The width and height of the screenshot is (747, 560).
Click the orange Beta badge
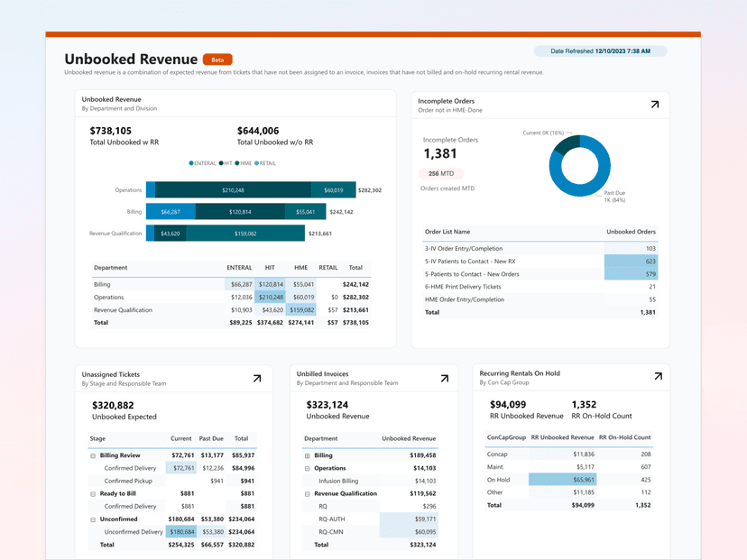(217, 60)
